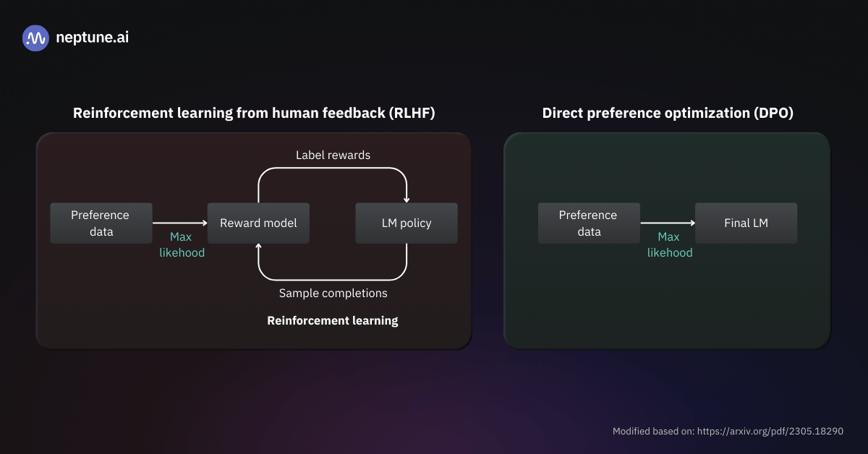This screenshot has width=868, height=454.
Task: Select the LM policy box
Action: (406, 223)
